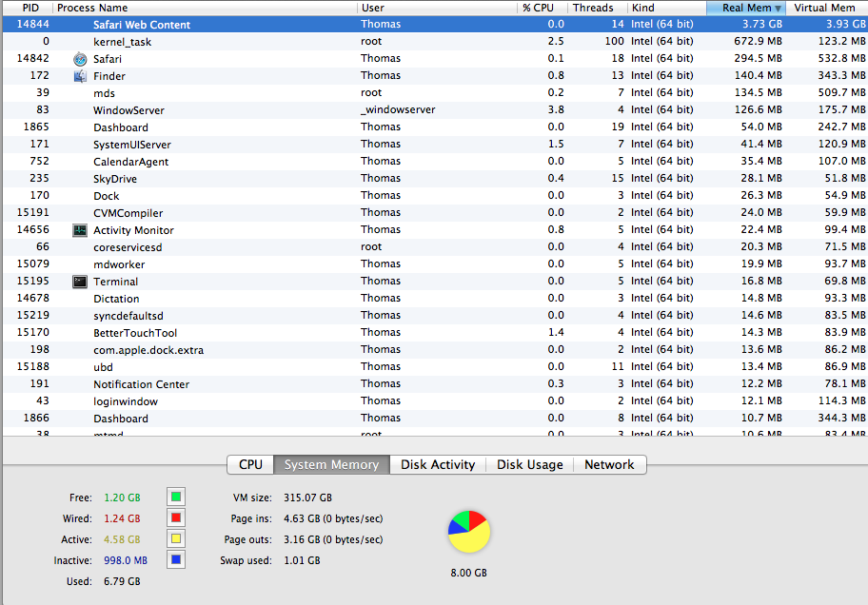The width and height of the screenshot is (868, 605).
Task: Click the _windowserver user cell
Action: pos(398,109)
